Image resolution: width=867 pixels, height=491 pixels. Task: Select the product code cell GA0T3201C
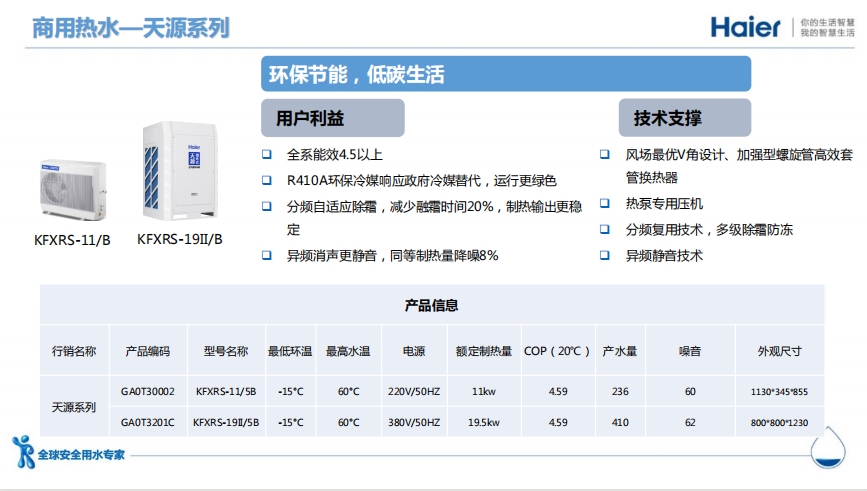(148, 422)
